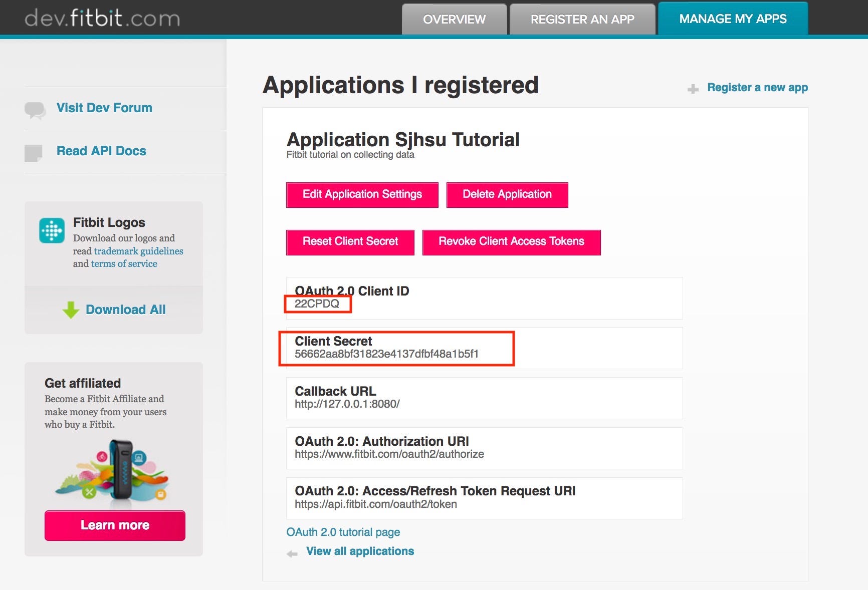The image size is (868, 590).
Task: Switch to Register an App tab
Action: [x=582, y=20]
